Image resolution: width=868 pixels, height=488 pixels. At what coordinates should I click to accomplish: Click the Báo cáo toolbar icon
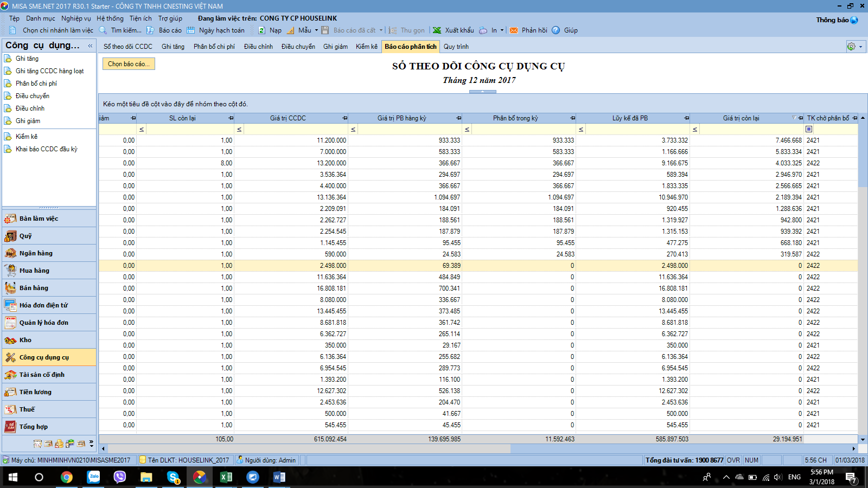[x=150, y=30]
